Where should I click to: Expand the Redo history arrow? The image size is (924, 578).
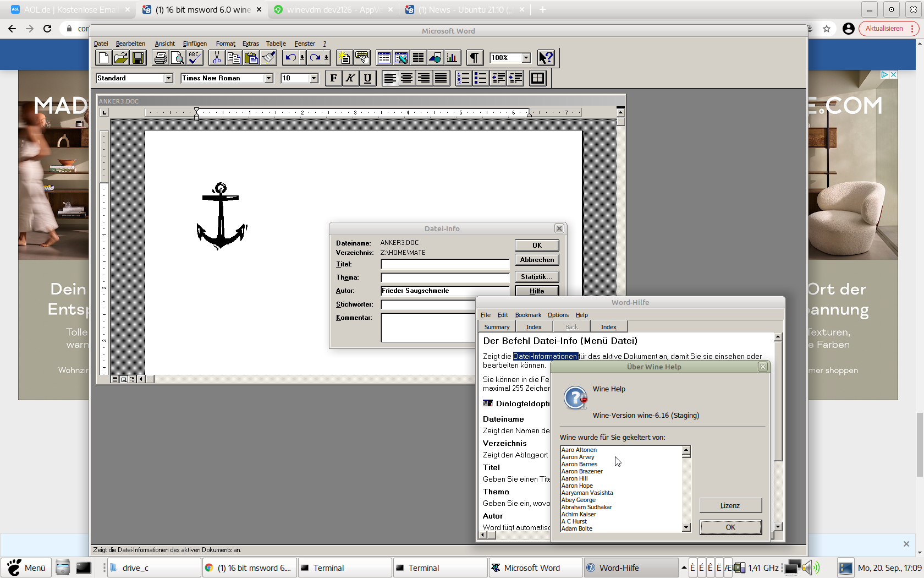(x=327, y=58)
